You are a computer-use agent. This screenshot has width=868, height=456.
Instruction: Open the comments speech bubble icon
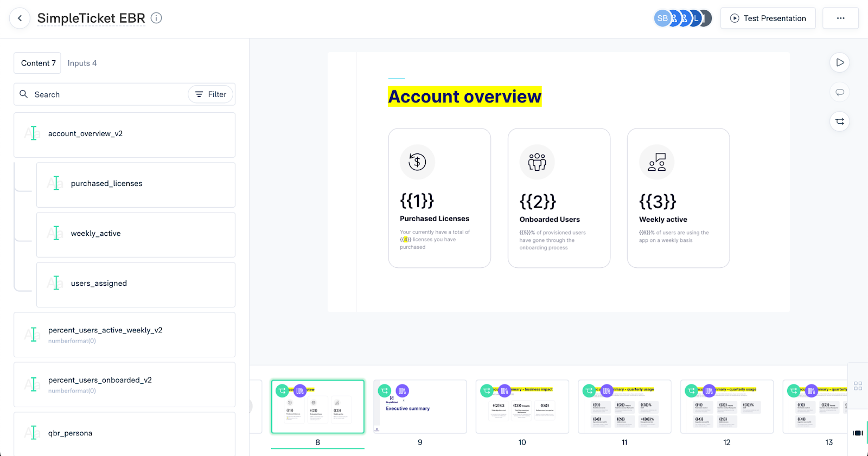840,92
